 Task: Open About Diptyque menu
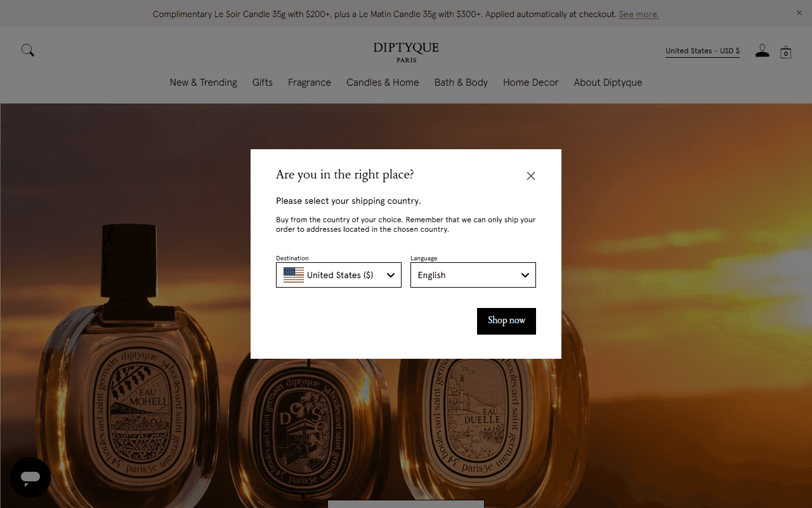[x=608, y=83]
